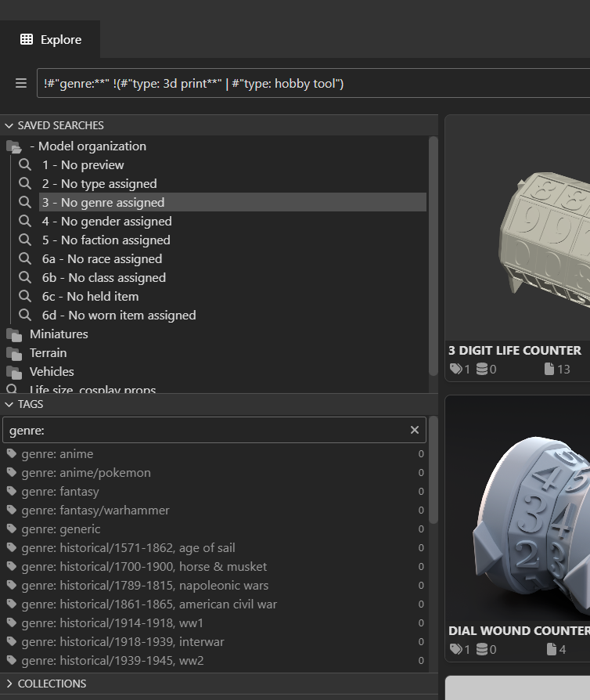
Task: Click tag icon beside 'genre: generic'
Action: click(x=12, y=529)
